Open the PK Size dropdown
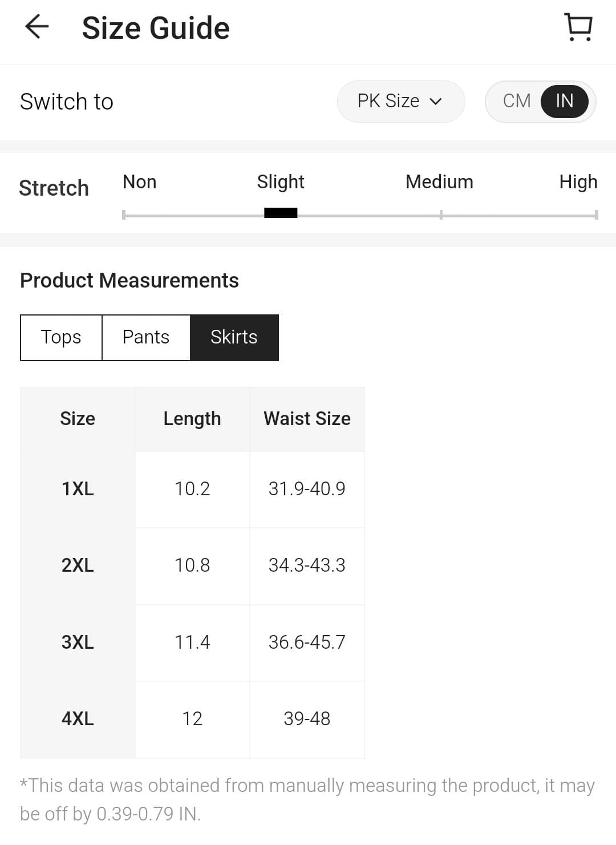This screenshot has height=845, width=616. pyautogui.click(x=400, y=101)
